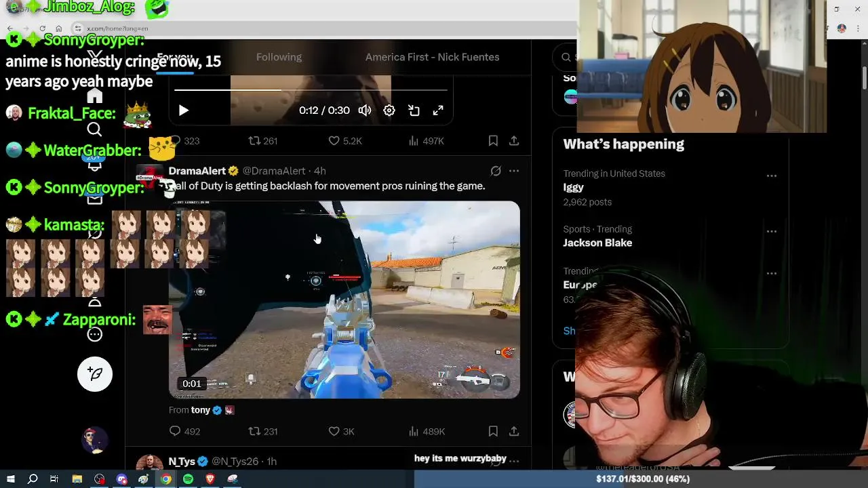This screenshot has height=488, width=868.
Task: Enter fullscreen on the top video
Action: pyautogui.click(x=438, y=110)
